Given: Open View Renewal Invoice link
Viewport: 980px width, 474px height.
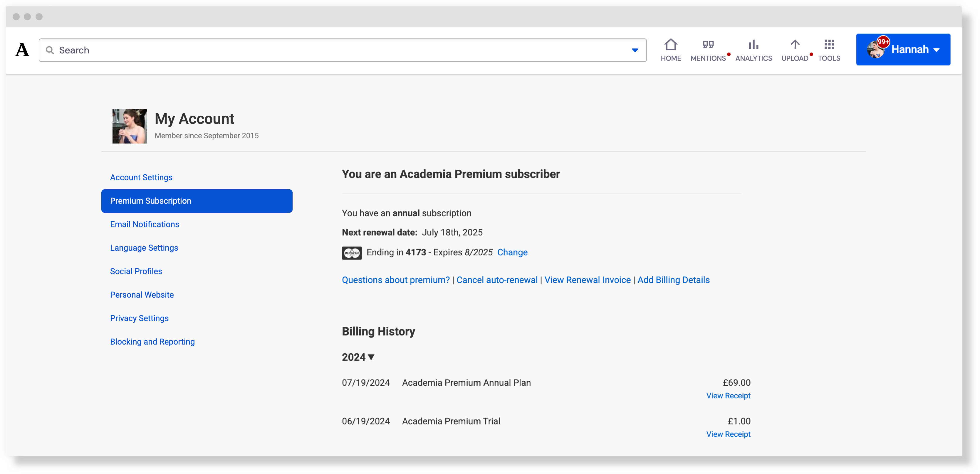Looking at the screenshot, I should click(x=588, y=280).
